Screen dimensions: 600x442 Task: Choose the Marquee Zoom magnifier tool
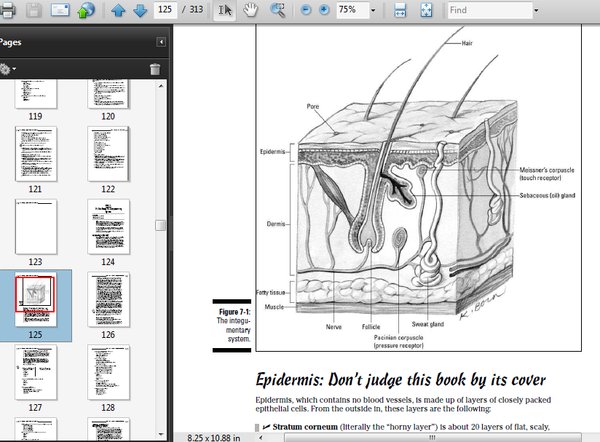pyautogui.click(x=277, y=10)
